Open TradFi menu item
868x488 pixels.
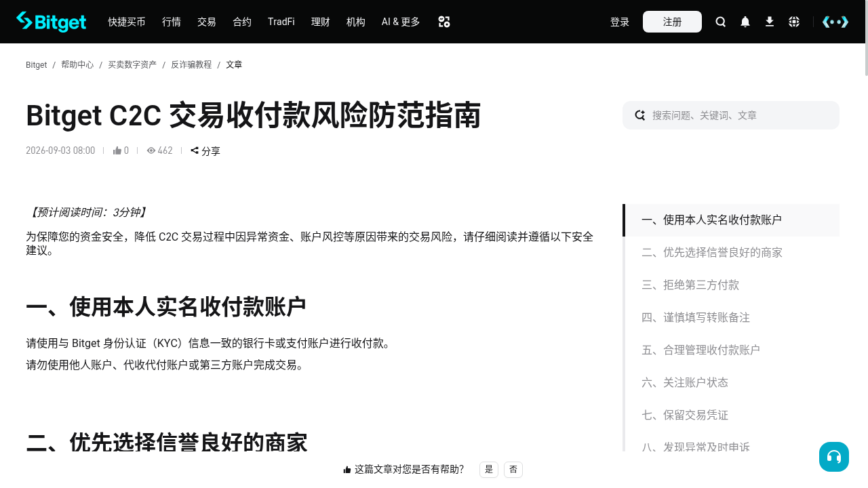[x=281, y=22]
